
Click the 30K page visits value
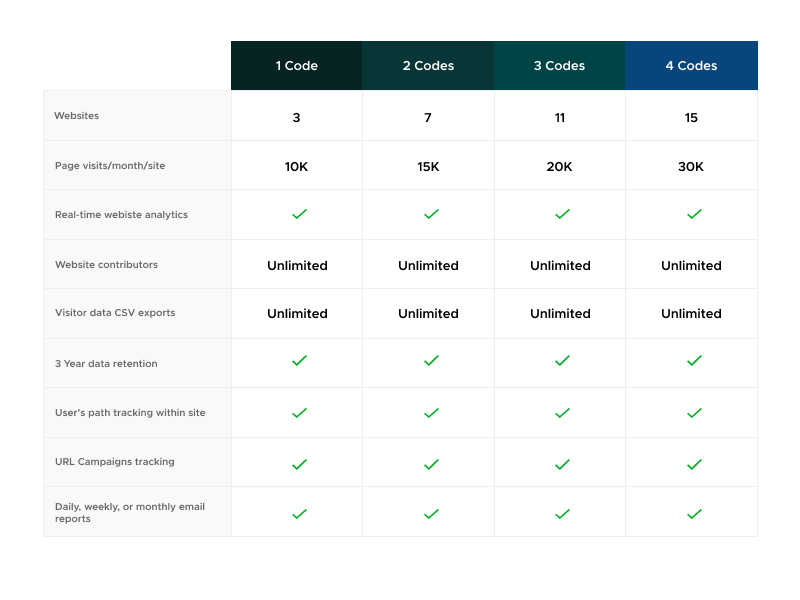tap(691, 167)
